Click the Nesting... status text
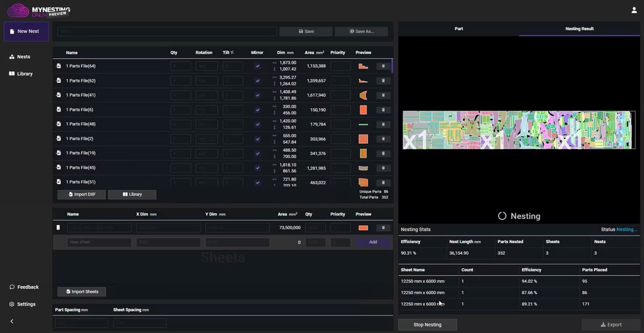 click(627, 229)
